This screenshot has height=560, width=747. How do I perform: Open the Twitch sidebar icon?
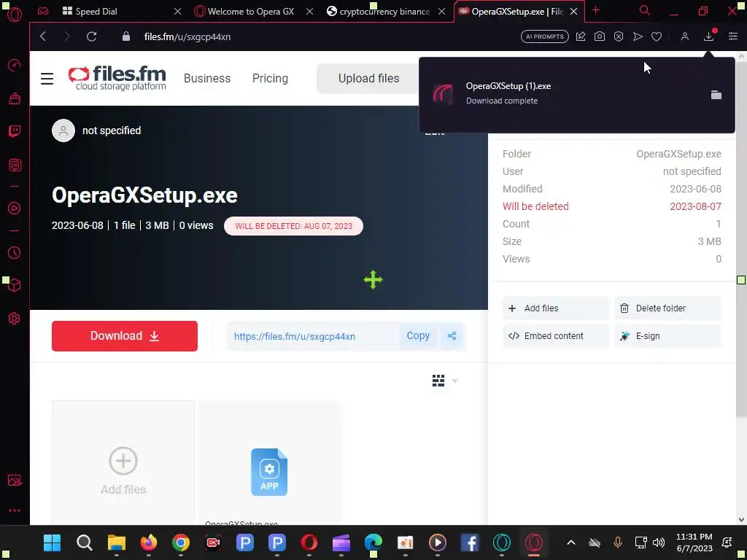(15, 131)
